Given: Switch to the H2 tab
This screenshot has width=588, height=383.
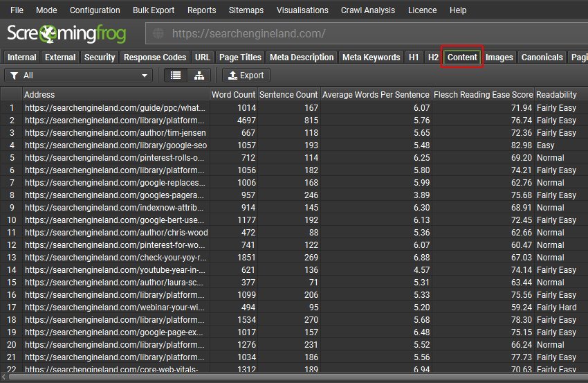Looking at the screenshot, I should tap(433, 57).
